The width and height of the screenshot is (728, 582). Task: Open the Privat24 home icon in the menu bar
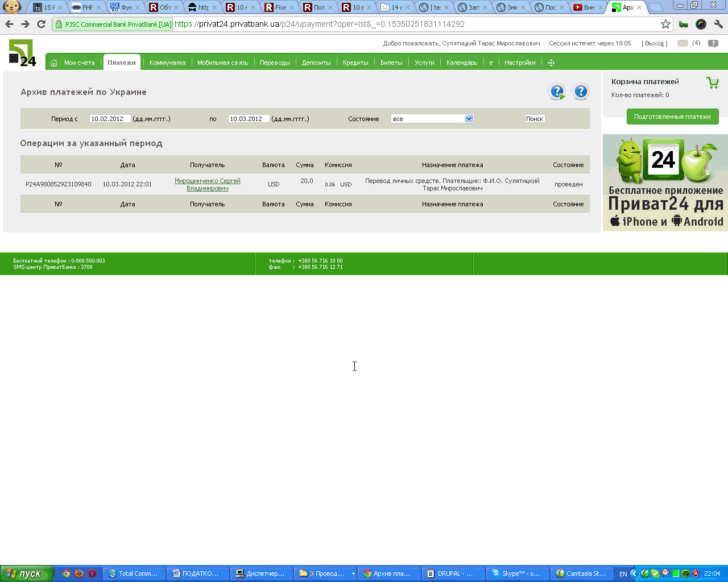[x=54, y=63]
